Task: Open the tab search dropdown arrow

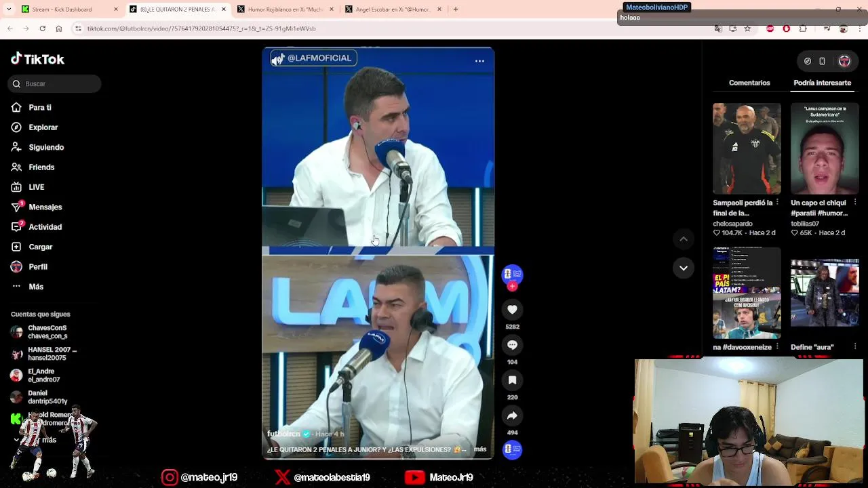Action: (9, 9)
